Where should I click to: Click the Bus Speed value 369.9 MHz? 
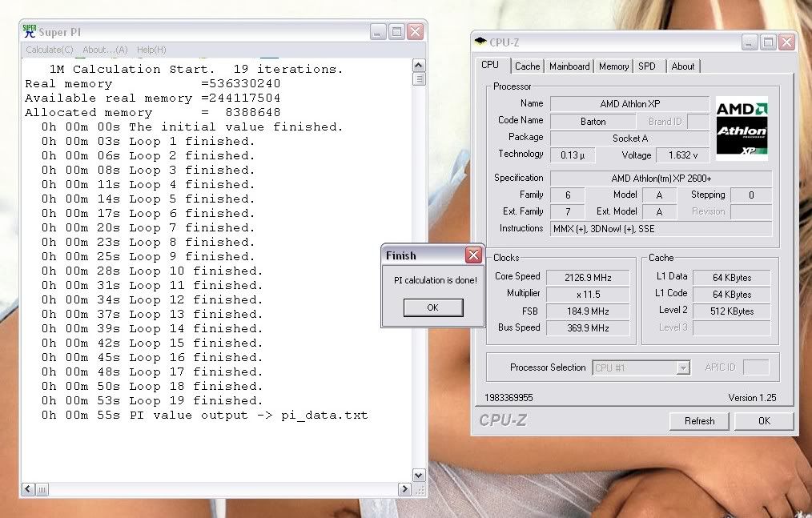point(588,328)
